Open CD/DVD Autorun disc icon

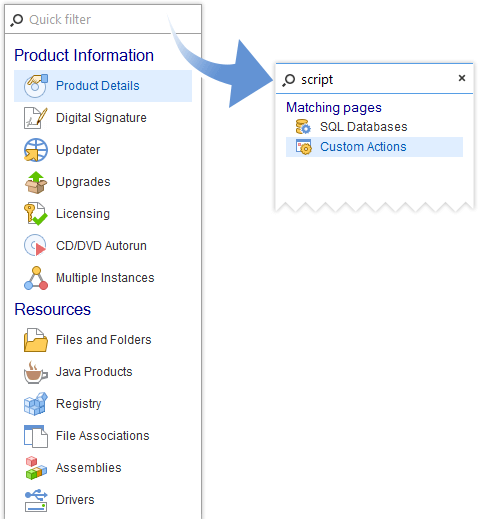(x=35, y=245)
